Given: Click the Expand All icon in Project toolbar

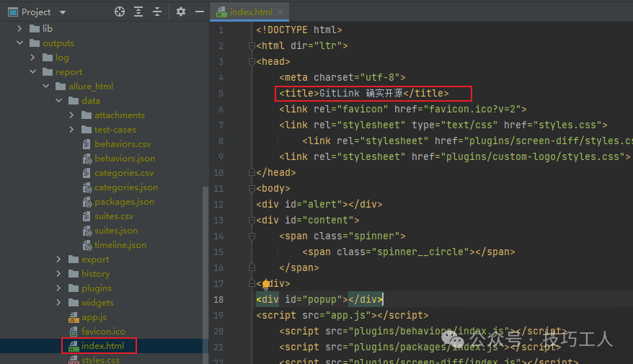Looking at the screenshot, I should [x=138, y=12].
